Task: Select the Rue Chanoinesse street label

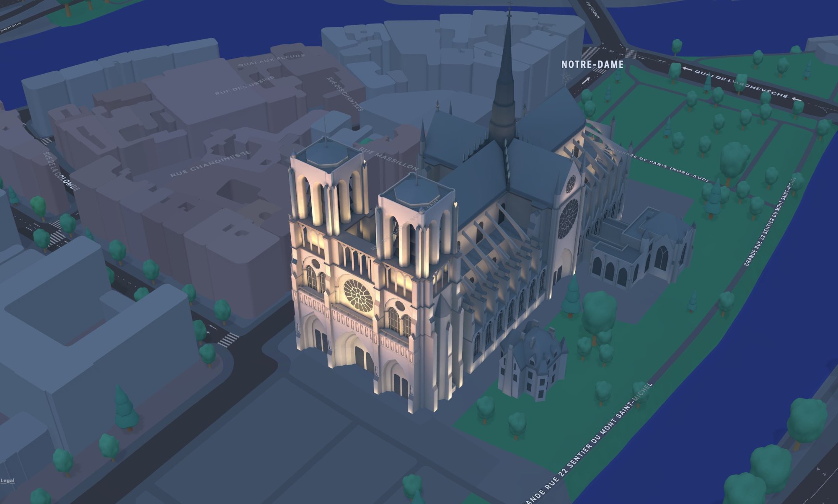Action: [x=211, y=164]
